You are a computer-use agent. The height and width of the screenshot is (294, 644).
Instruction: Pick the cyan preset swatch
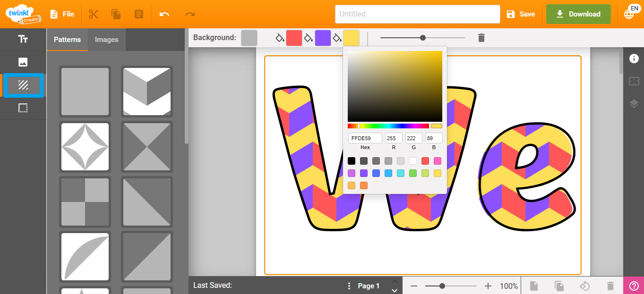[401, 173]
